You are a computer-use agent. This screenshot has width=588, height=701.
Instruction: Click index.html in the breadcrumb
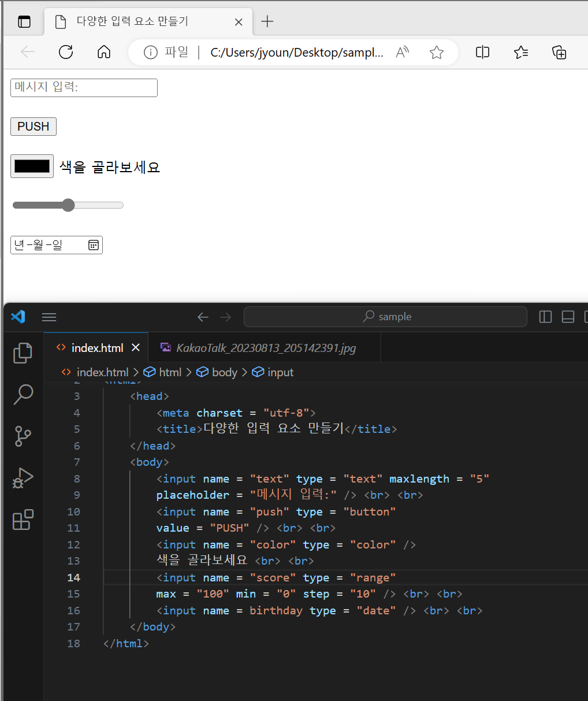102,372
